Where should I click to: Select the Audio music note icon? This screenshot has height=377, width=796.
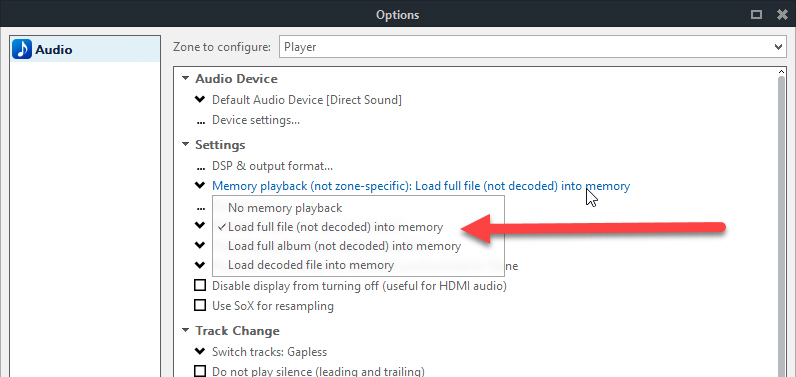point(22,49)
